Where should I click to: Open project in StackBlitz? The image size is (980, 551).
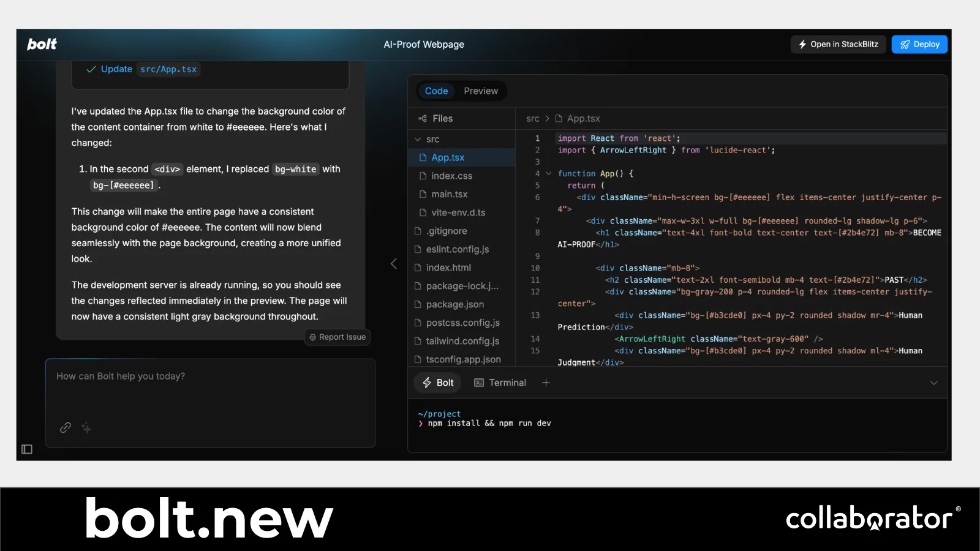pos(839,44)
